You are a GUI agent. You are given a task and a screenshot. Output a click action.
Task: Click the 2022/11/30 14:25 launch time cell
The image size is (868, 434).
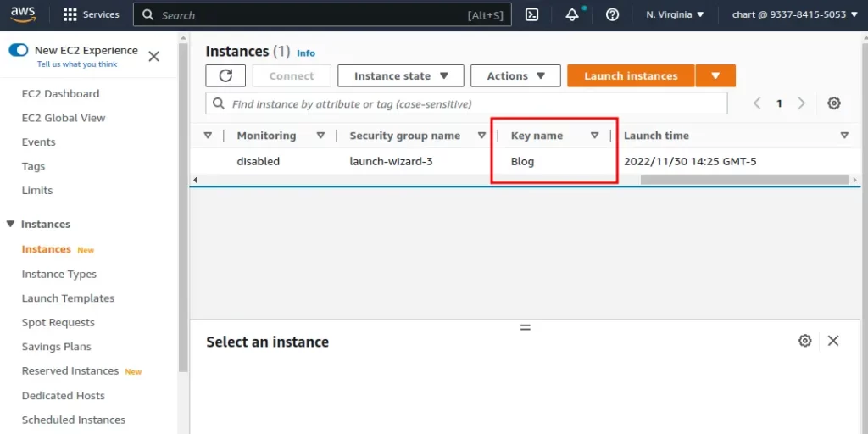(x=690, y=162)
